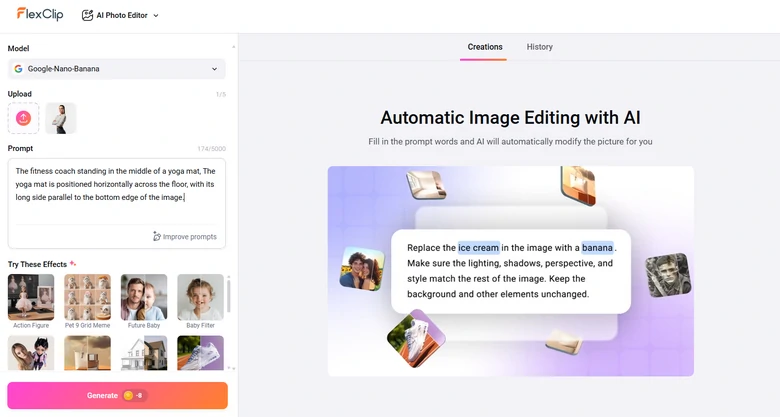Click the 174/5000 character counter
The width and height of the screenshot is (780, 417).
211,149
